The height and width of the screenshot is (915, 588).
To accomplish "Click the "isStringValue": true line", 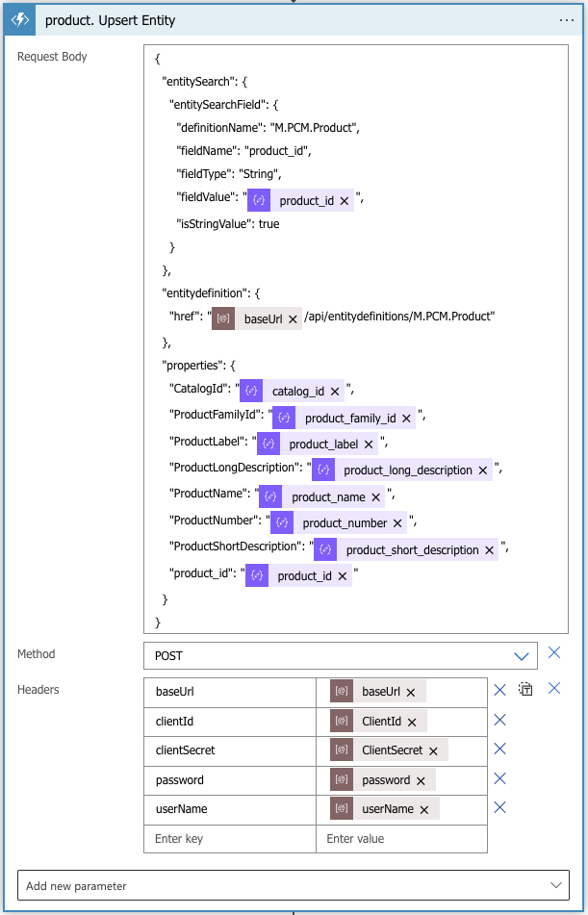I will tap(228, 223).
